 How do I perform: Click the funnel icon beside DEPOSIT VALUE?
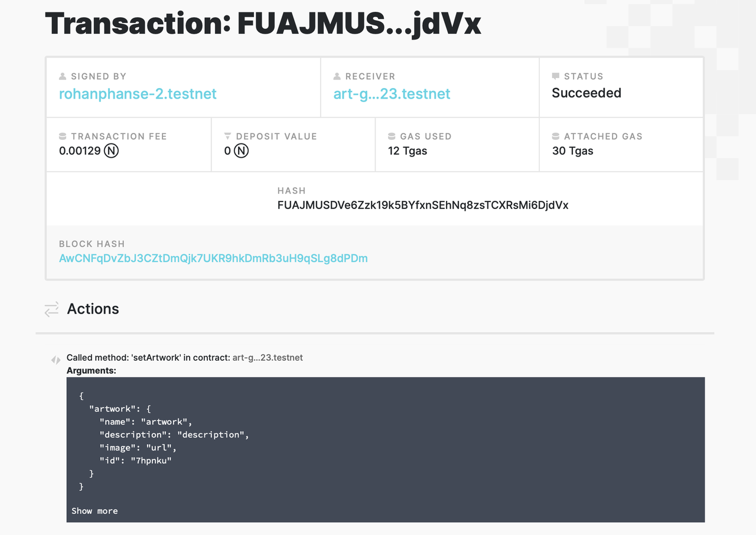pos(227,136)
